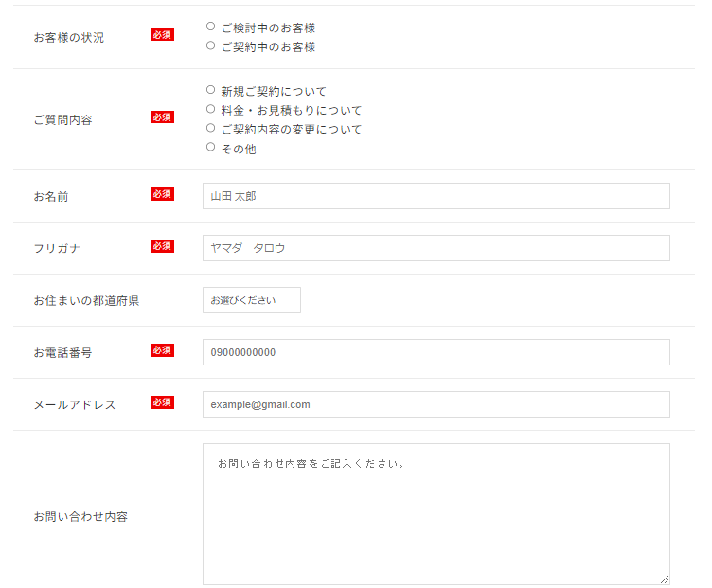
Task: Click the お住まいの都道府県 field label
Action: (86, 301)
